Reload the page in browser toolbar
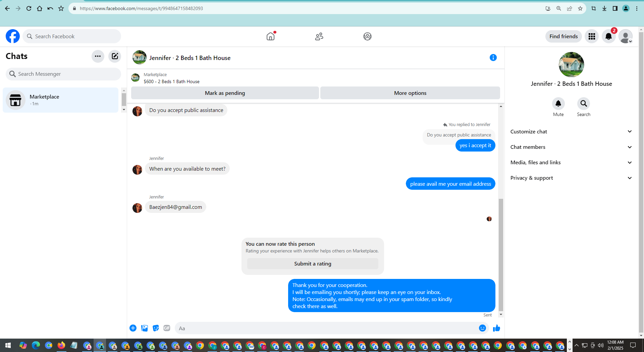The width and height of the screenshot is (644, 352). click(29, 8)
